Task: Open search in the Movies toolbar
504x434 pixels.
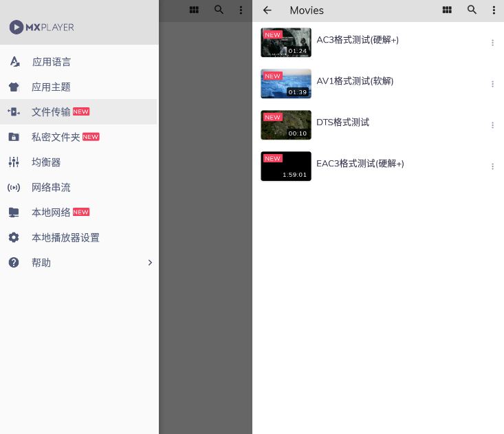Action: (x=472, y=10)
